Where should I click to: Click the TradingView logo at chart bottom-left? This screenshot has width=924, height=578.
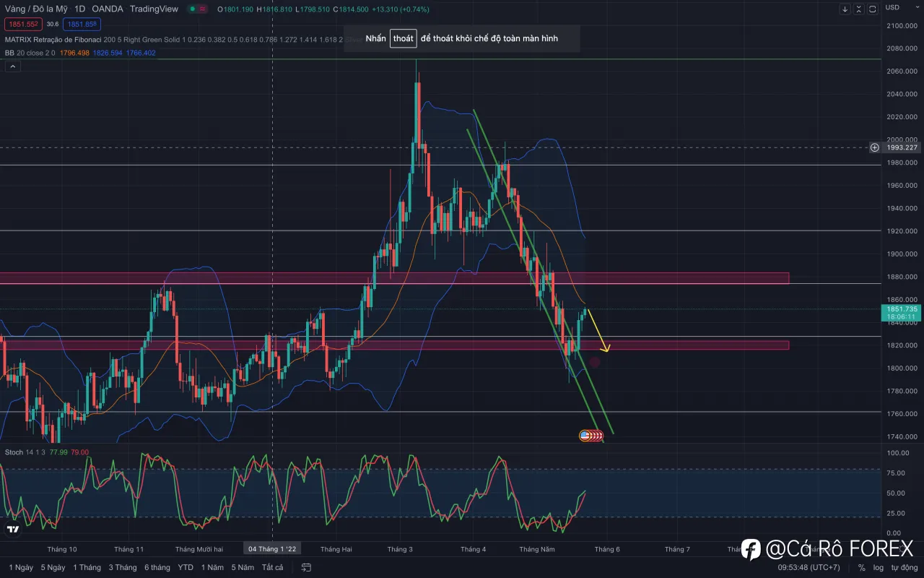[x=13, y=530]
